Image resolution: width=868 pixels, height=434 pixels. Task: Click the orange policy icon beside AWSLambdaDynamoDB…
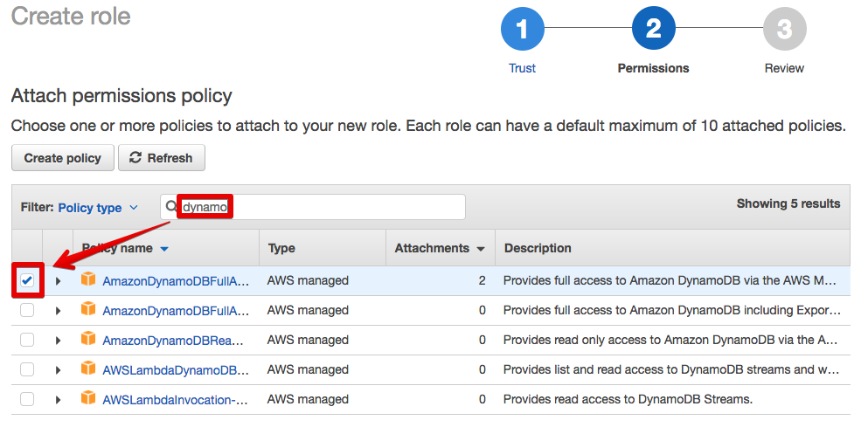point(88,369)
